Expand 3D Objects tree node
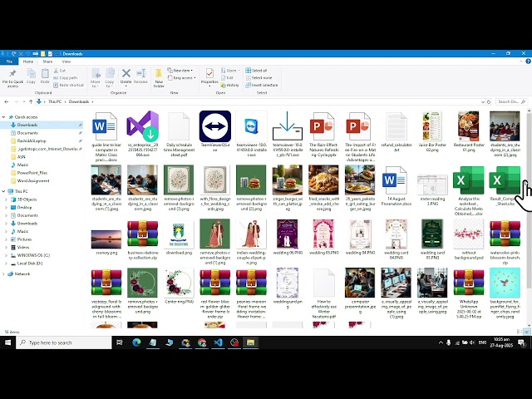Viewport: 532px width, 399px height. (x=6, y=199)
